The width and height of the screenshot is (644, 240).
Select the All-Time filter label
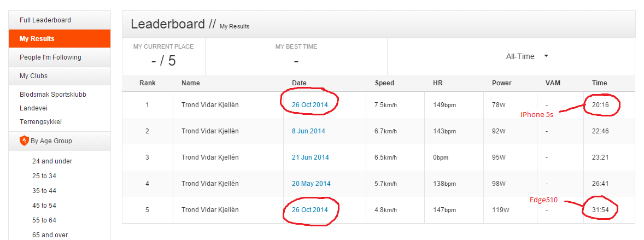pos(520,57)
